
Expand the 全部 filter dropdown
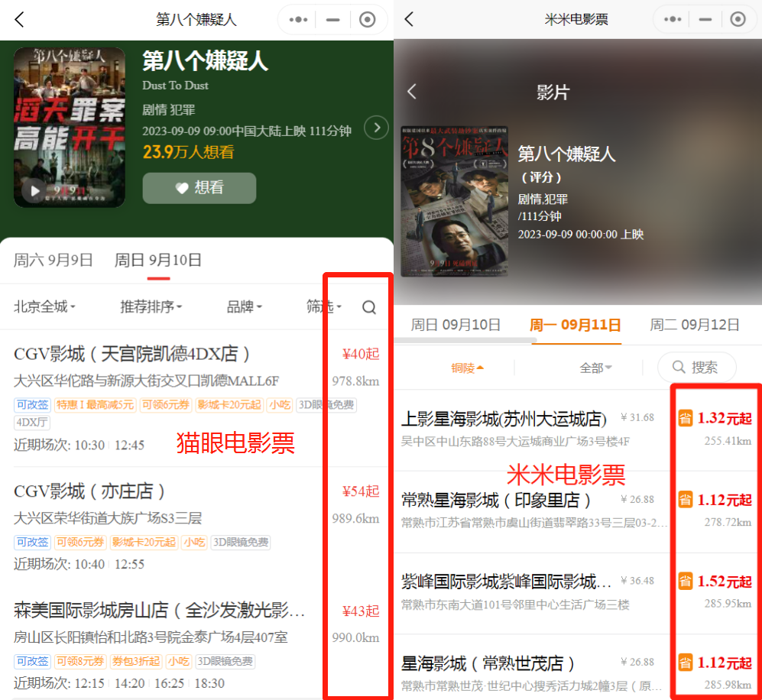click(595, 368)
